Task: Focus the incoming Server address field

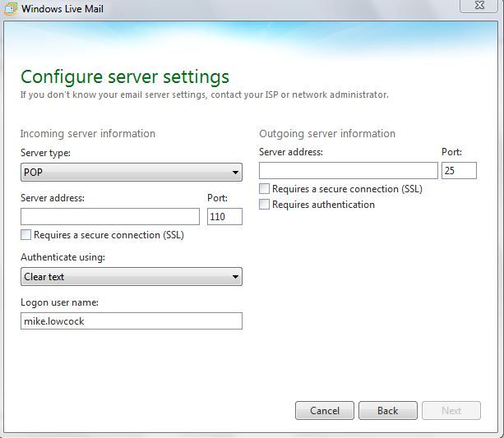Action: tap(110, 217)
